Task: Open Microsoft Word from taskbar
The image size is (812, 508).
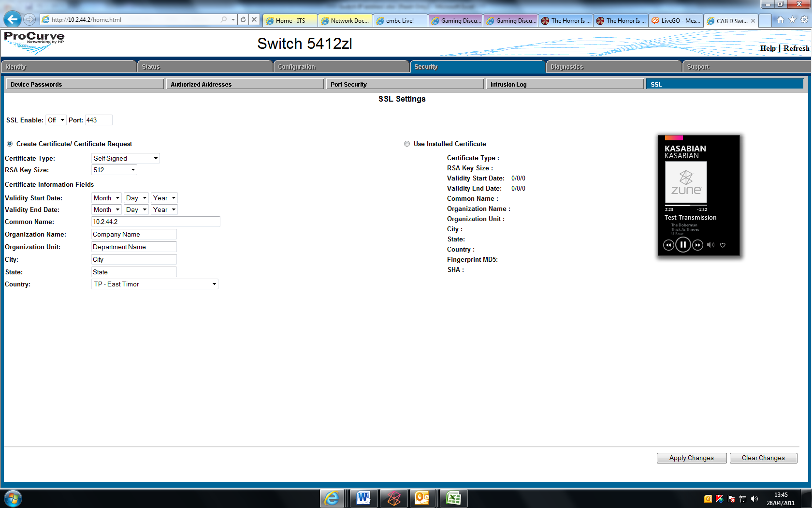Action: click(362, 498)
